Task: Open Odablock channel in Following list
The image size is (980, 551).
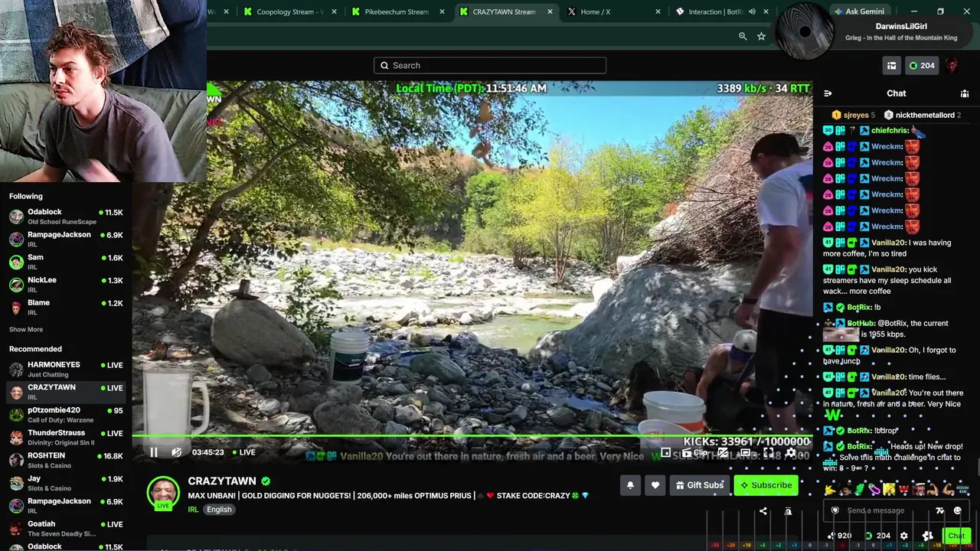Action: point(66,217)
